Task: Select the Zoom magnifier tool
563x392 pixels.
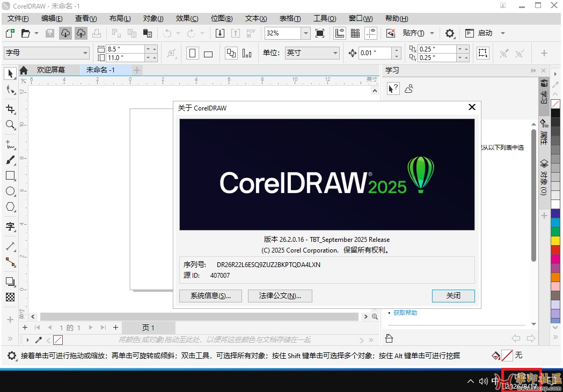Action: pos(10,125)
